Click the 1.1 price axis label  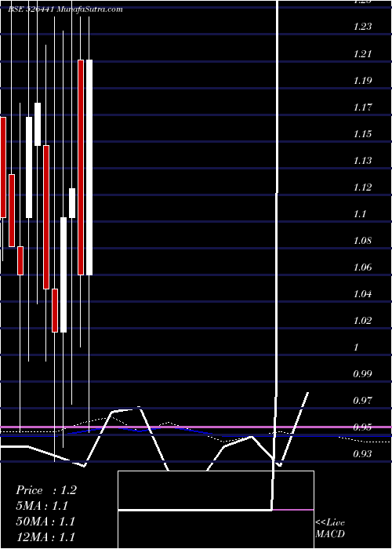tap(359, 213)
